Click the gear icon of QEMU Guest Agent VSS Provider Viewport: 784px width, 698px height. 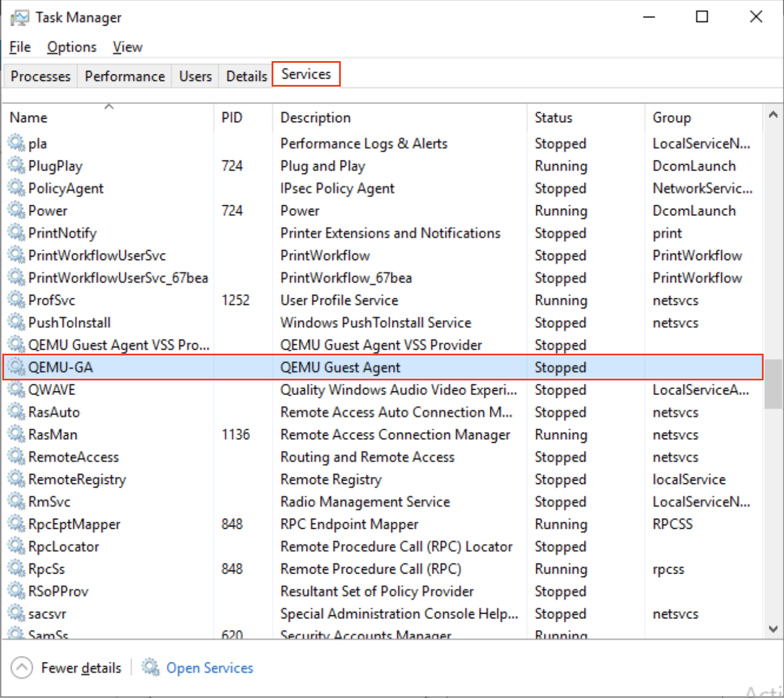click(x=16, y=344)
